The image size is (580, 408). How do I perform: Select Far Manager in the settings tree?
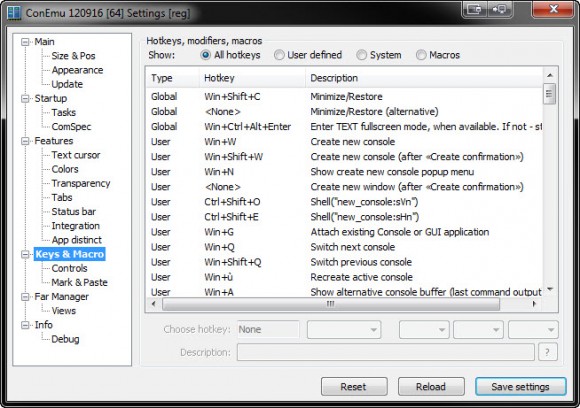[x=61, y=297]
